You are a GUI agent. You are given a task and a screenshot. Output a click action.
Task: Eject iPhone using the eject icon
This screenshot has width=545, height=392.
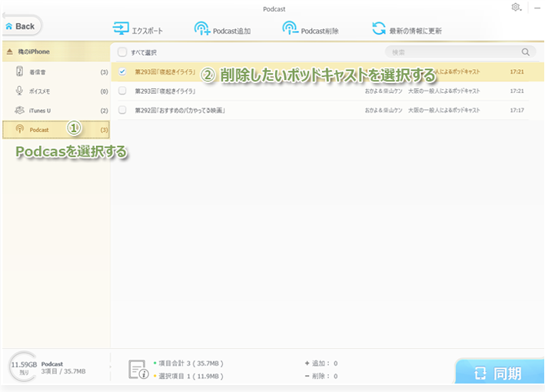point(10,51)
